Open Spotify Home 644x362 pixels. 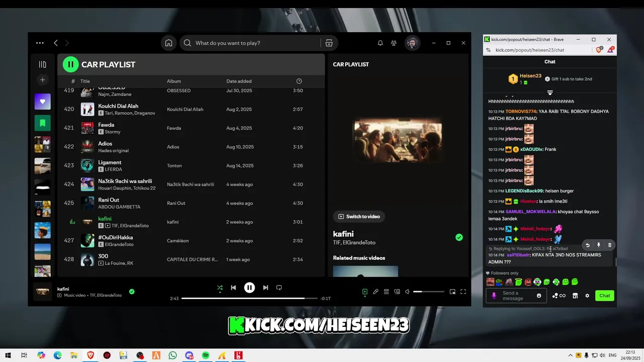point(169,43)
